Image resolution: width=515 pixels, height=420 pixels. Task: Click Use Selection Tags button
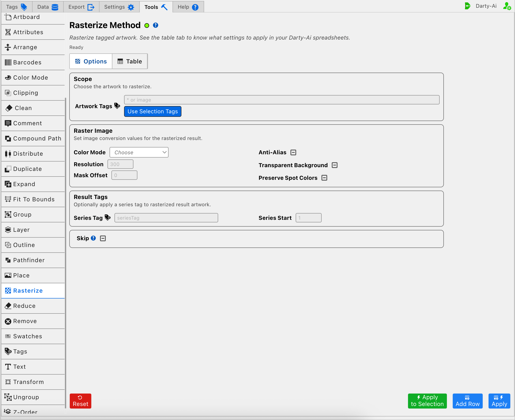(x=153, y=111)
